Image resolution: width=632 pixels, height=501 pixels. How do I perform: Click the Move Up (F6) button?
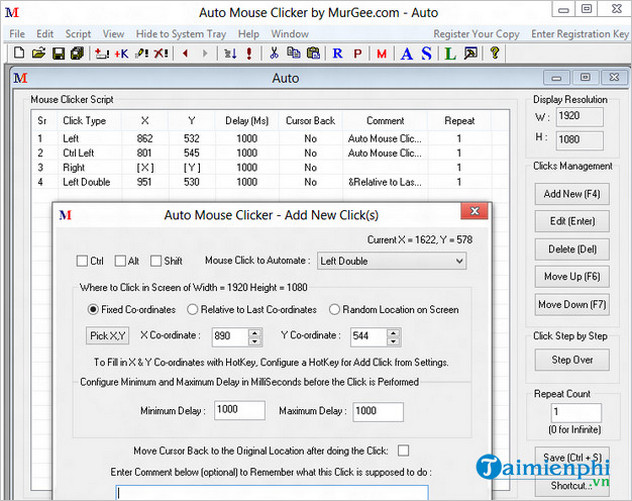[x=572, y=276]
